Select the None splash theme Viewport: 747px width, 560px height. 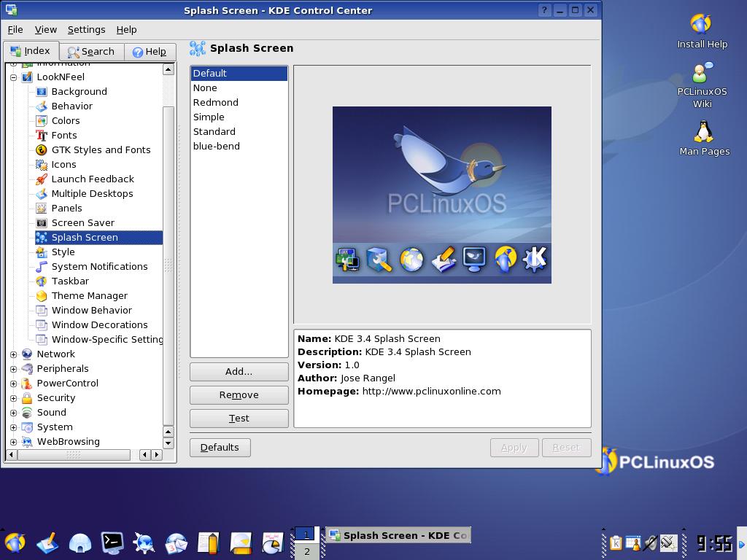239,87
